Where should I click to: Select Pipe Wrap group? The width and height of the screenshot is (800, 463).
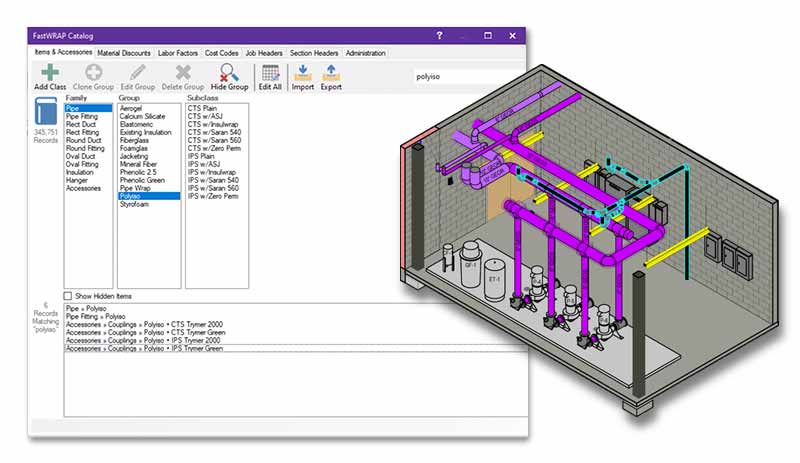(149, 188)
